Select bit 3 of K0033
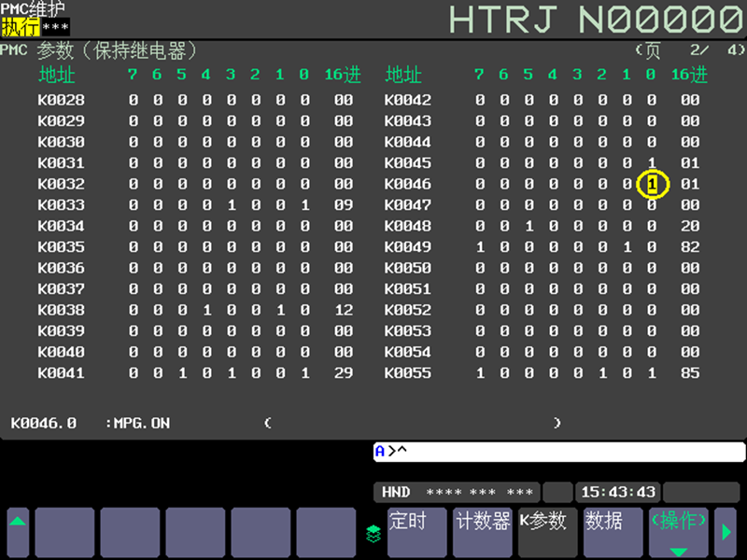The width and height of the screenshot is (747, 560). pyautogui.click(x=231, y=204)
